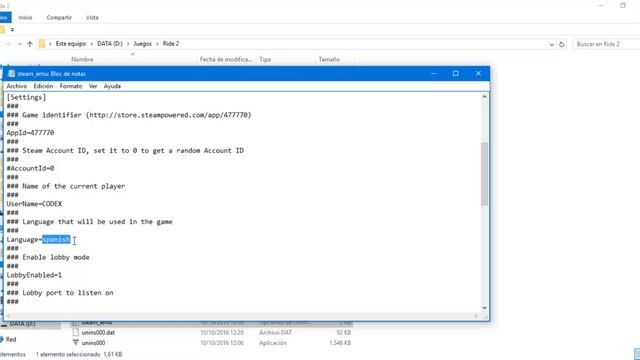
Task: Click the highlighted word spanish
Action: (56, 240)
